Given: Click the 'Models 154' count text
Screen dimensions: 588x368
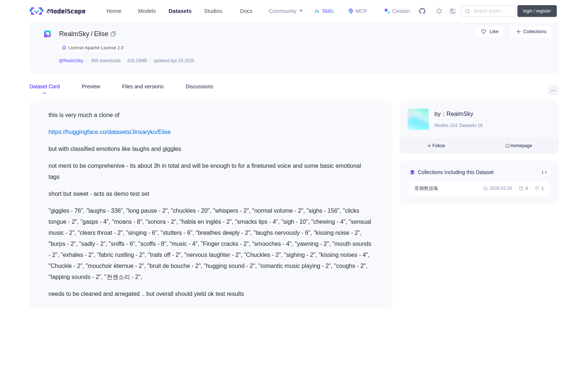Looking at the screenshot, I should pos(446,125).
